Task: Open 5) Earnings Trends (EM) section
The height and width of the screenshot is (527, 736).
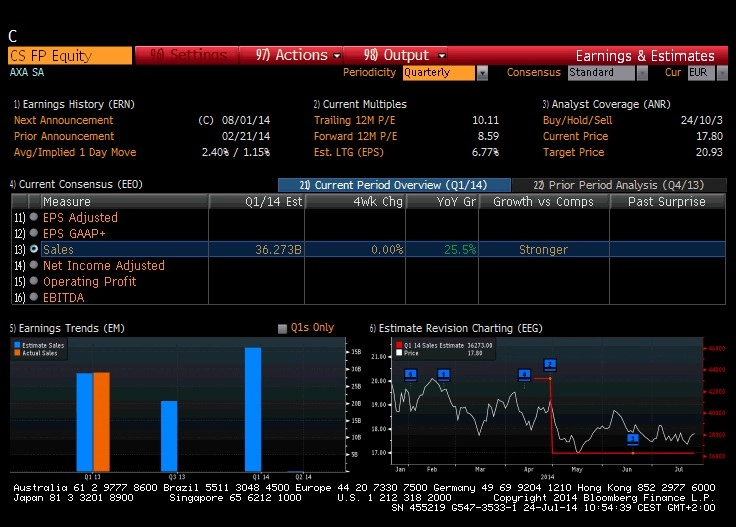Action: click(x=67, y=328)
